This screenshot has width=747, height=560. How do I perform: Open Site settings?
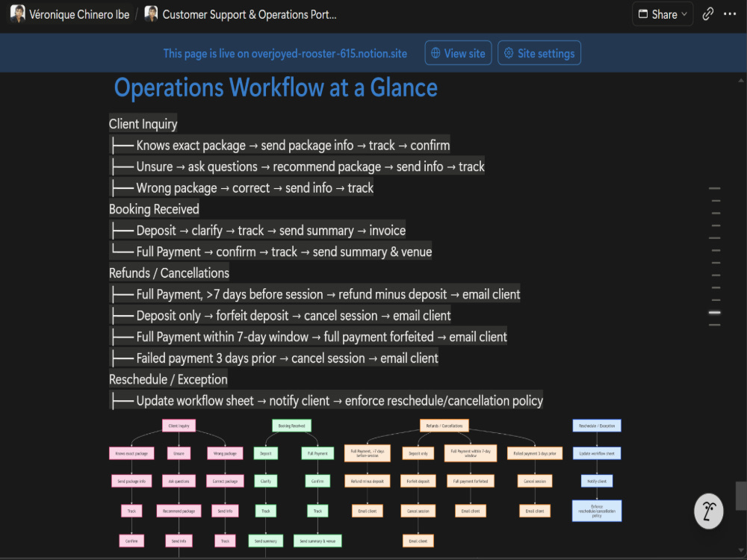(x=539, y=53)
